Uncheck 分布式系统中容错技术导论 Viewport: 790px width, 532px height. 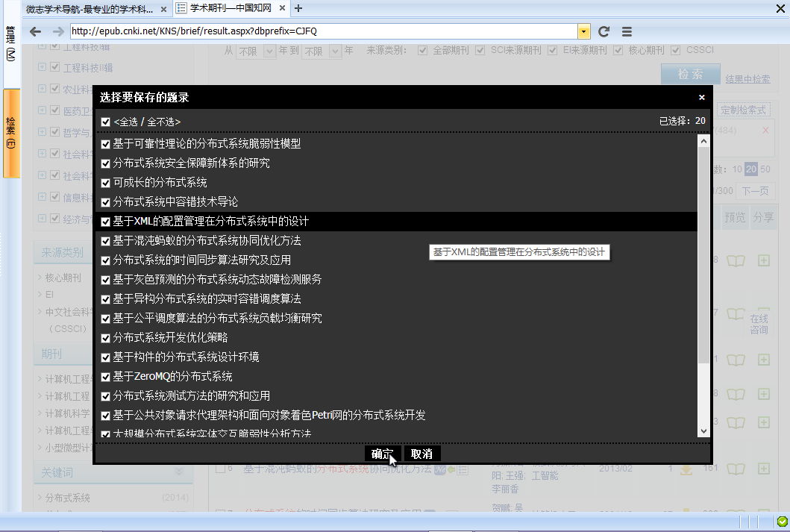tap(105, 202)
